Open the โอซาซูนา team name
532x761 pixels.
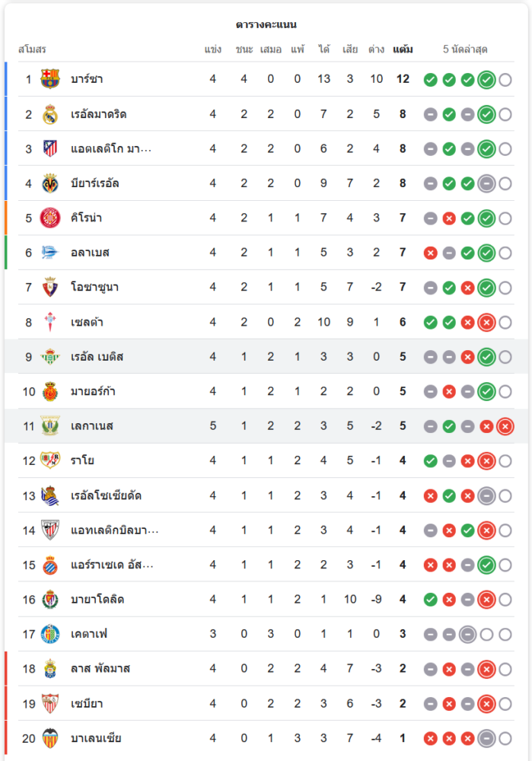94,288
